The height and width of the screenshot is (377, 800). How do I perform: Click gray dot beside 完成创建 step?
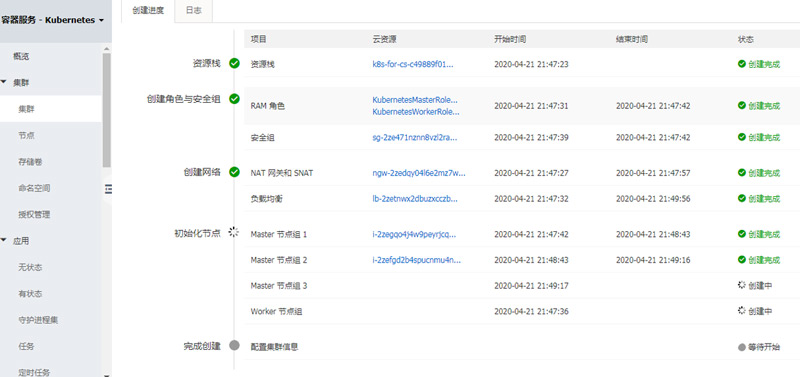click(234, 345)
